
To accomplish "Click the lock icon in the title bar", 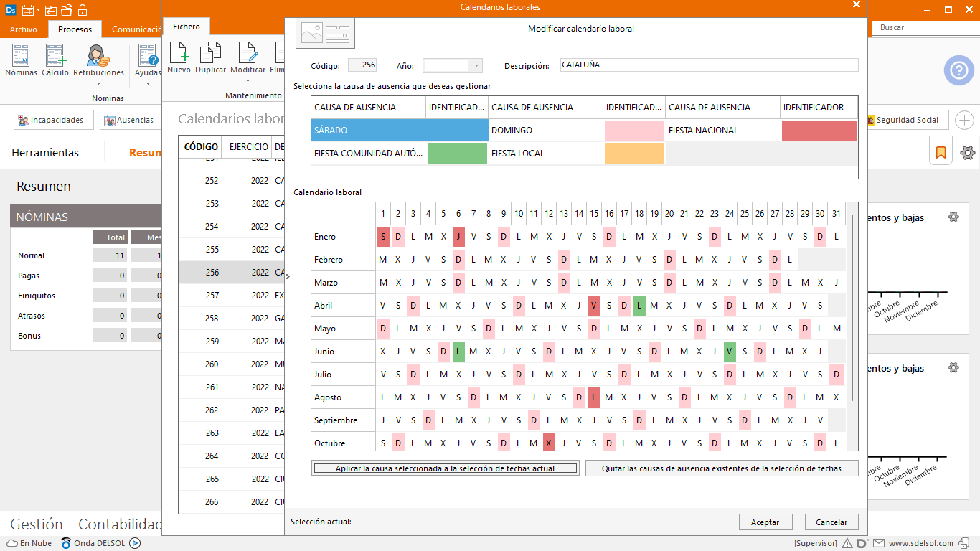I will tap(83, 10).
